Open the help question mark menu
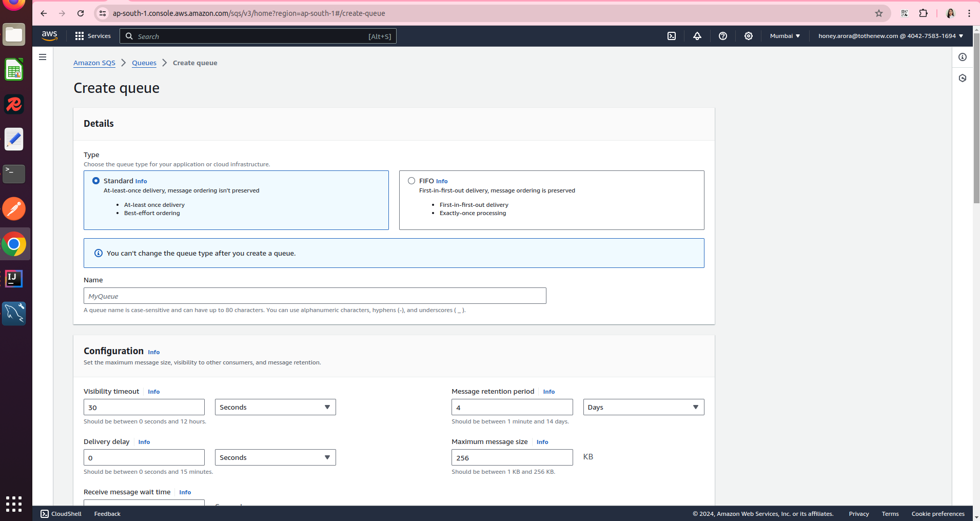 pos(723,36)
